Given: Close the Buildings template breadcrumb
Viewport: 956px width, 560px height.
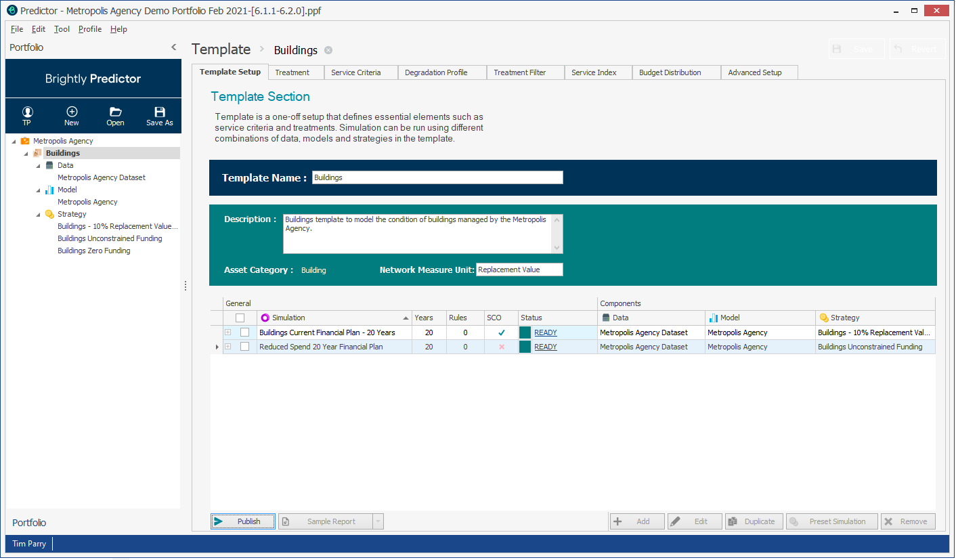Looking at the screenshot, I should [328, 50].
